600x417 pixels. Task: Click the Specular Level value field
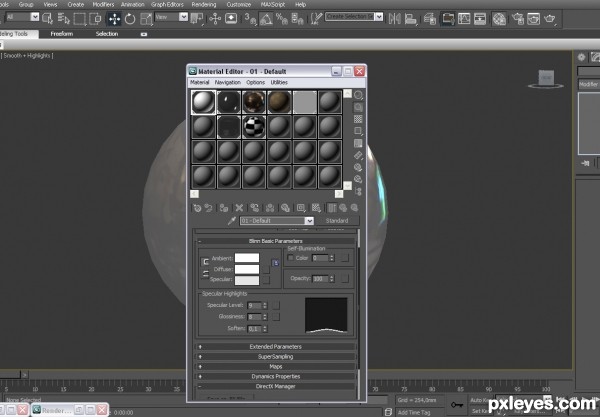tap(254, 305)
